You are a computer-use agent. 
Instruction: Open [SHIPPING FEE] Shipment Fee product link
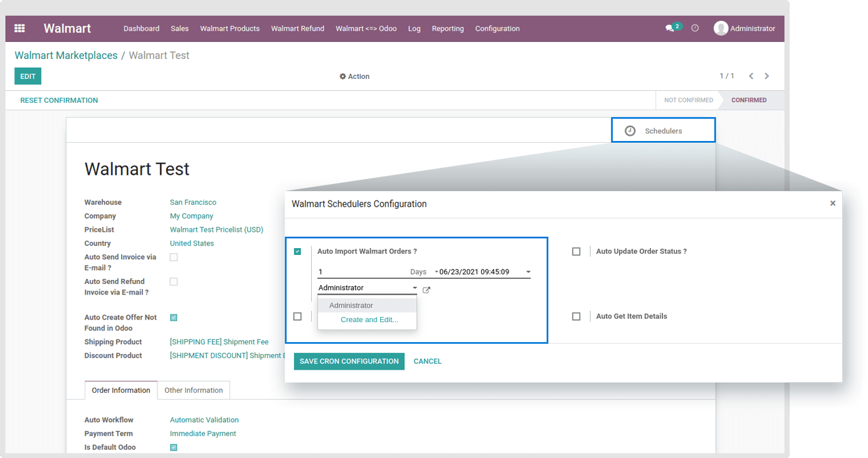pos(219,341)
